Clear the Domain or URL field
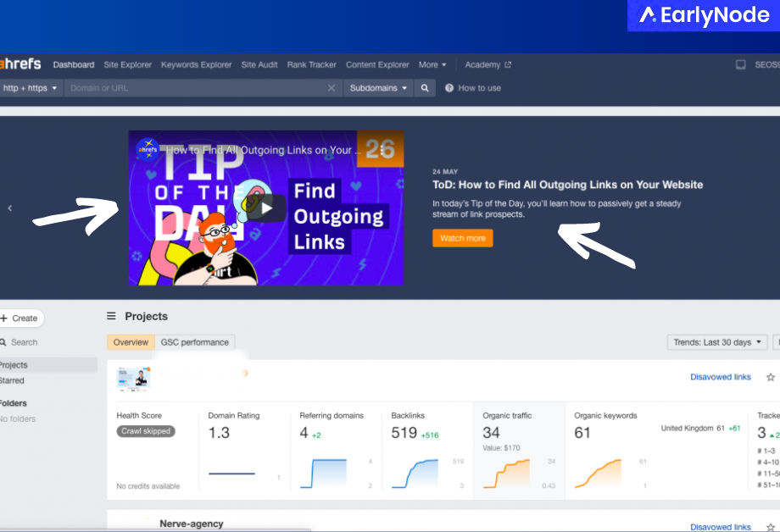The image size is (780, 532). (331, 88)
